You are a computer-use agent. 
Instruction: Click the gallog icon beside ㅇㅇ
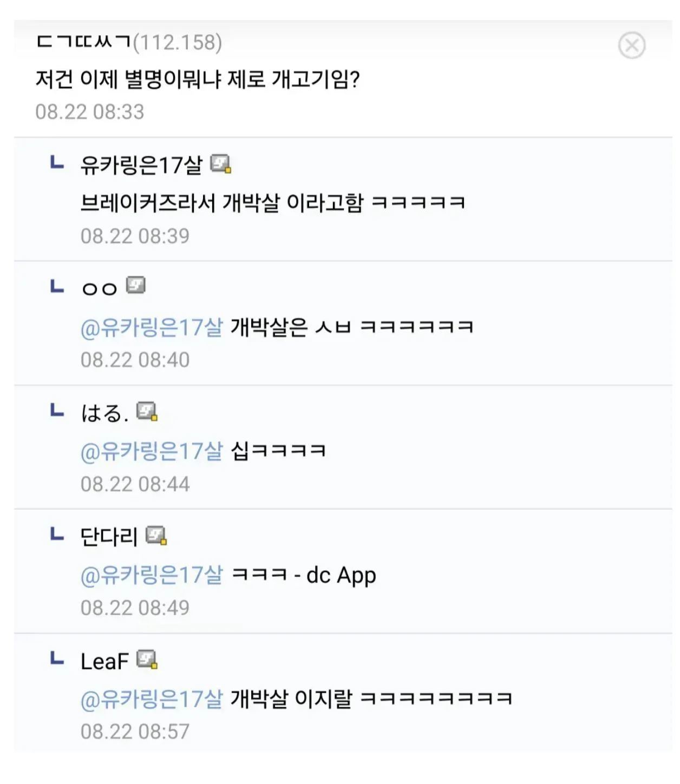135,285
